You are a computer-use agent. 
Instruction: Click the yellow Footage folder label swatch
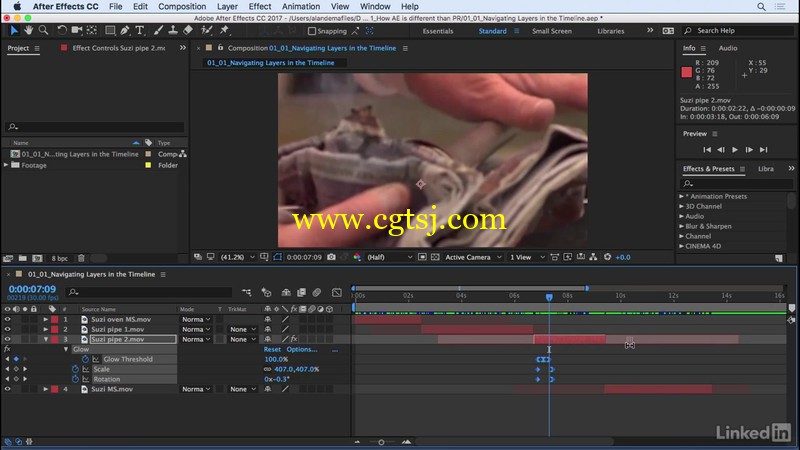[x=148, y=165]
